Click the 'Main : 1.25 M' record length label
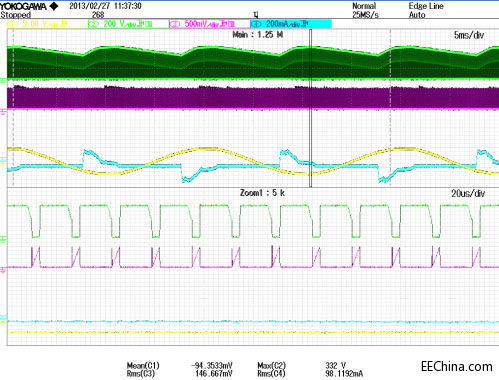 coord(258,35)
